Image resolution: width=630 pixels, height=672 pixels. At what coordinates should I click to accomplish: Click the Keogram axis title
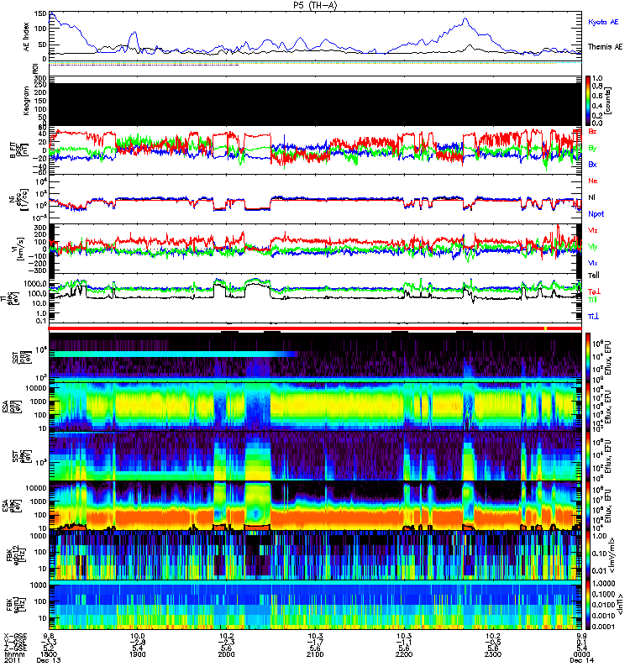[27, 100]
